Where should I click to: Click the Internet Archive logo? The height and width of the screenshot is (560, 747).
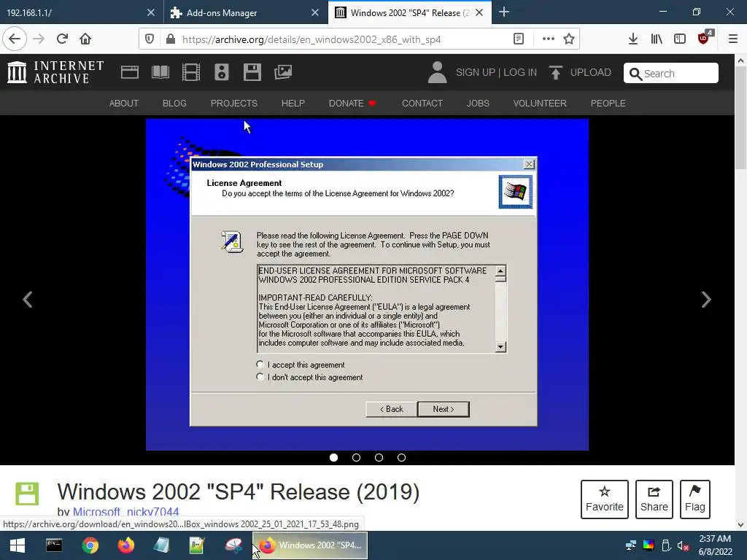tap(55, 72)
